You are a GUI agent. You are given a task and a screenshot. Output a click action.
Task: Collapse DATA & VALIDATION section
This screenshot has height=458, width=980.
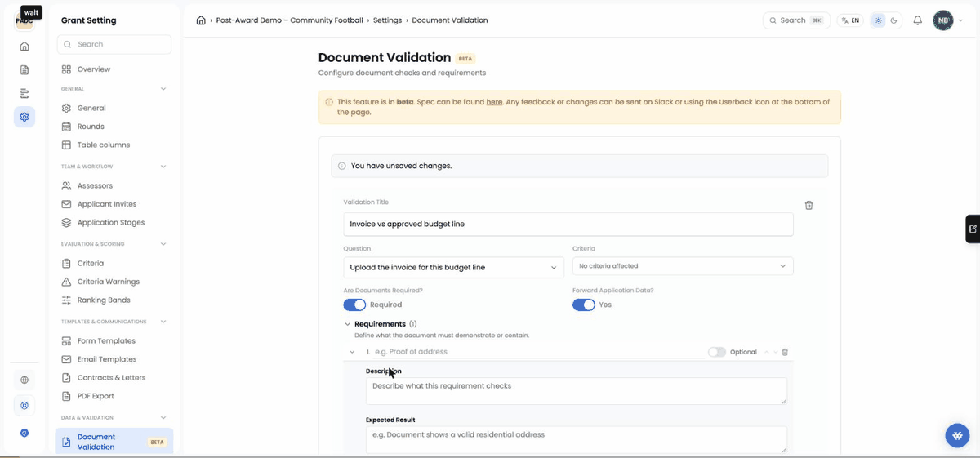pos(163,418)
